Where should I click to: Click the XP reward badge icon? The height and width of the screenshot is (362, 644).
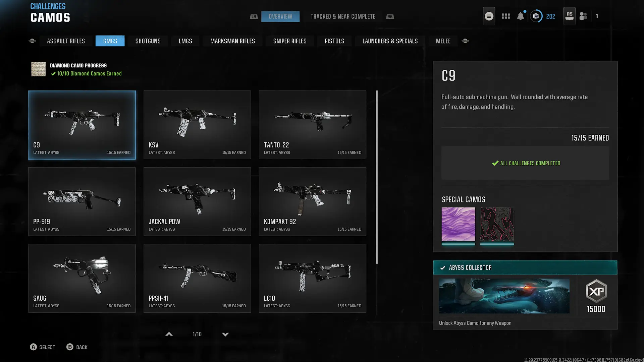tap(596, 291)
